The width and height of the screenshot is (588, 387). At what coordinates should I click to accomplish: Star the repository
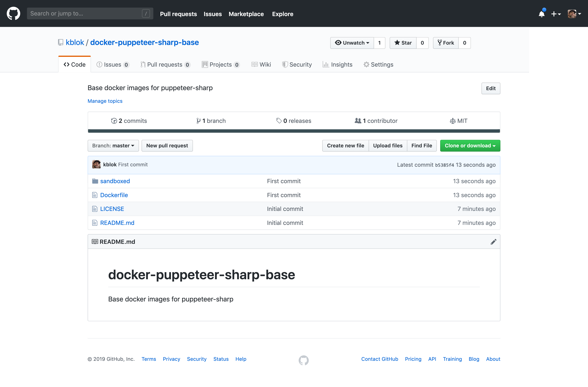click(403, 43)
